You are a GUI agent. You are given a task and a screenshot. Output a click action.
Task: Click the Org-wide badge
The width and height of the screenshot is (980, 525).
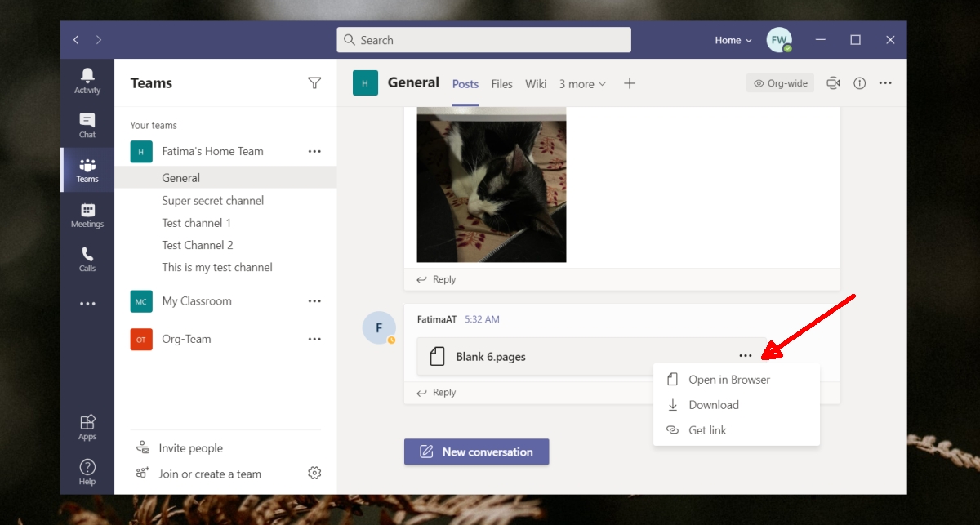(x=780, y=83)
